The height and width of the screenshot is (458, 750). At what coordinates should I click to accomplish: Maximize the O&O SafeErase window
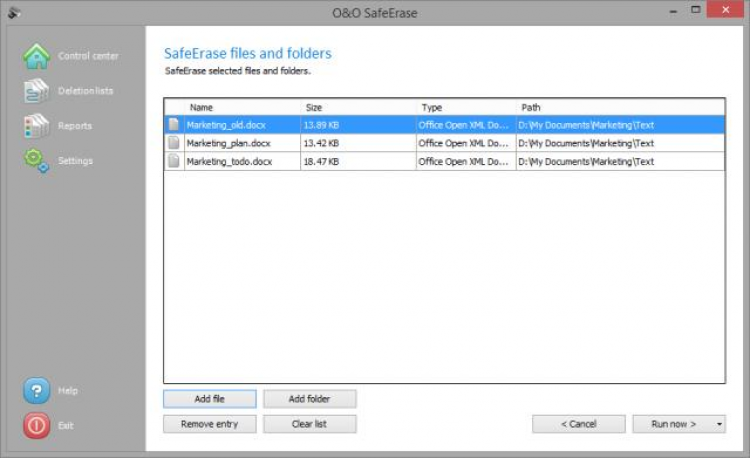(x=695, y=10)
